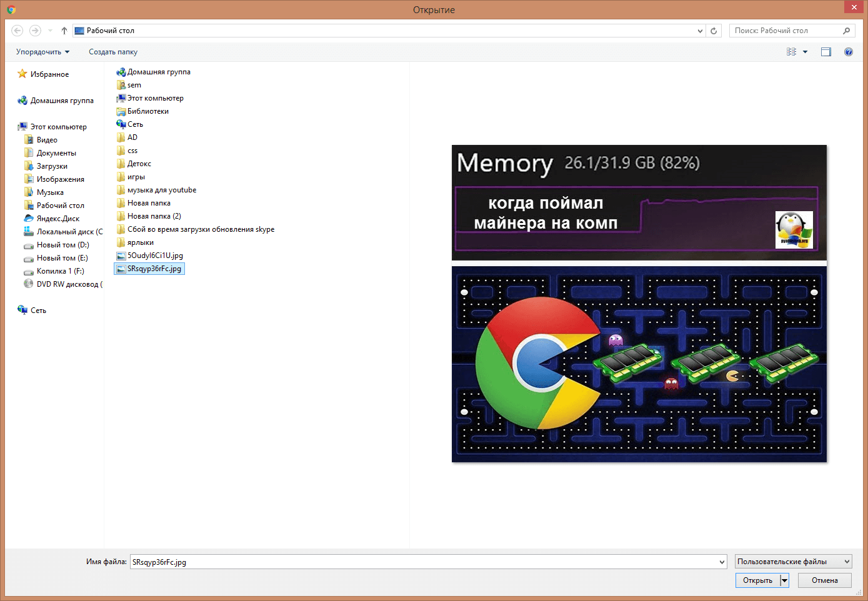
Task: Open Загрузки in the sidebar
Action: [x=46, y=166]
